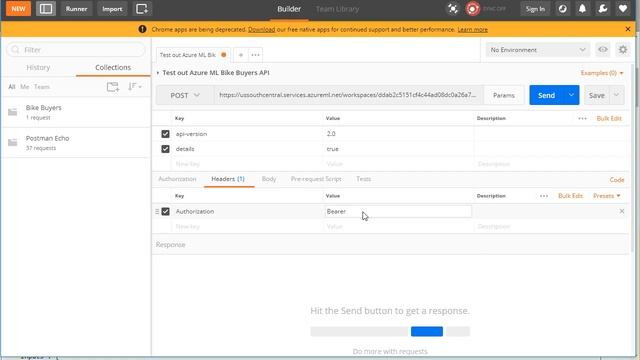Image resolution: width=640 pixels, height=360 pixels.
Task: Switch to the Authorization tab
Action: (x=177, y=179)
